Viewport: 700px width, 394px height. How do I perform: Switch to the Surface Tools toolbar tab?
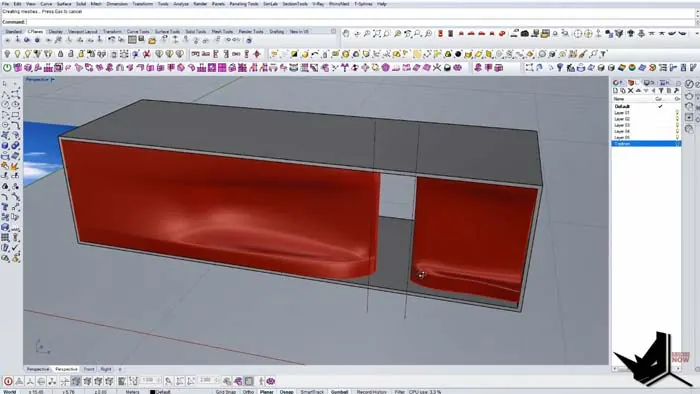167,32
